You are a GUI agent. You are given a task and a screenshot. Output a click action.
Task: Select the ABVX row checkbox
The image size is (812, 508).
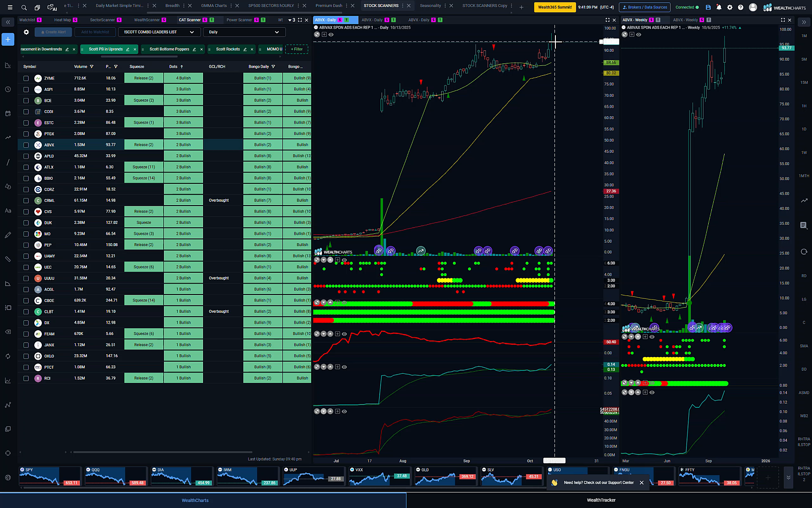pos(26,145)
